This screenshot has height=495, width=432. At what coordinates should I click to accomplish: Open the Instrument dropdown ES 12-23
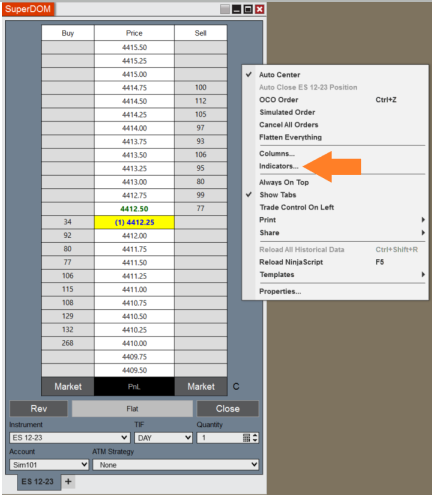click(69, 438)
